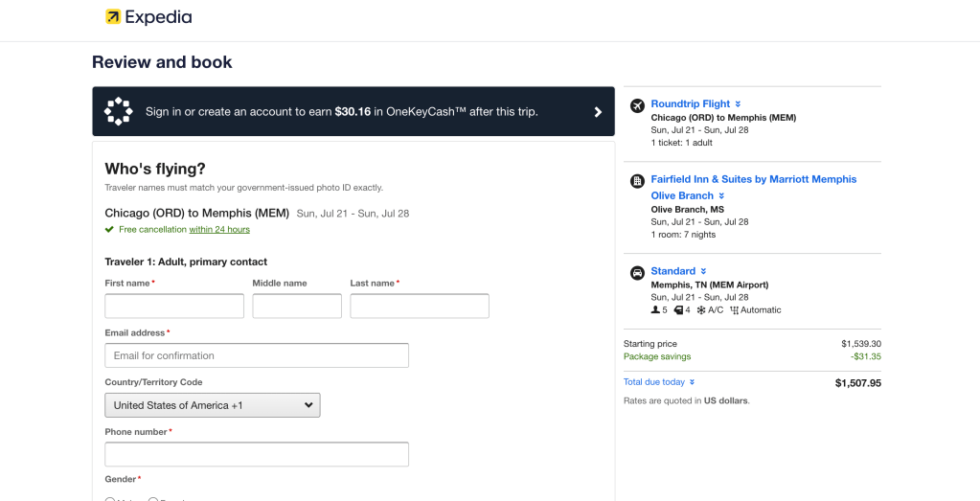Image resolution: width=980 pixels, height=501 pixels.
Task: Click the airplane icon beside Roundtrip Flight
Action: pos(637,104)
